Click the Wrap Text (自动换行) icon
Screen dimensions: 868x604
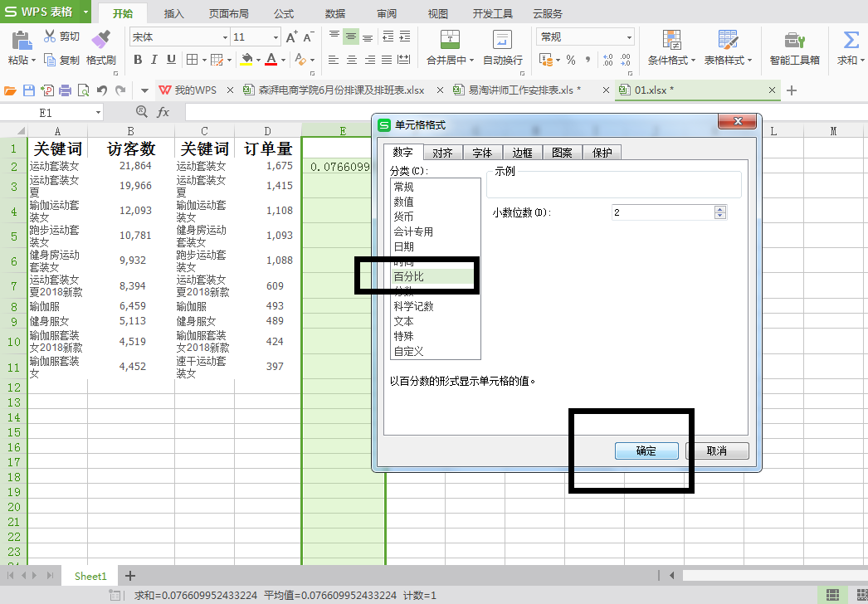pyautogui.click(x=502, y=47)
